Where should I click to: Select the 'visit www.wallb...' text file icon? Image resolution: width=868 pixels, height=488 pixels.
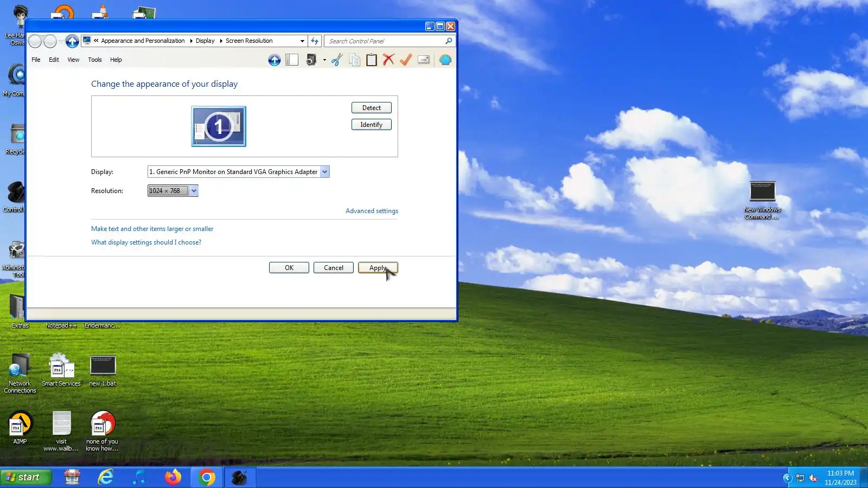(61, 432)
